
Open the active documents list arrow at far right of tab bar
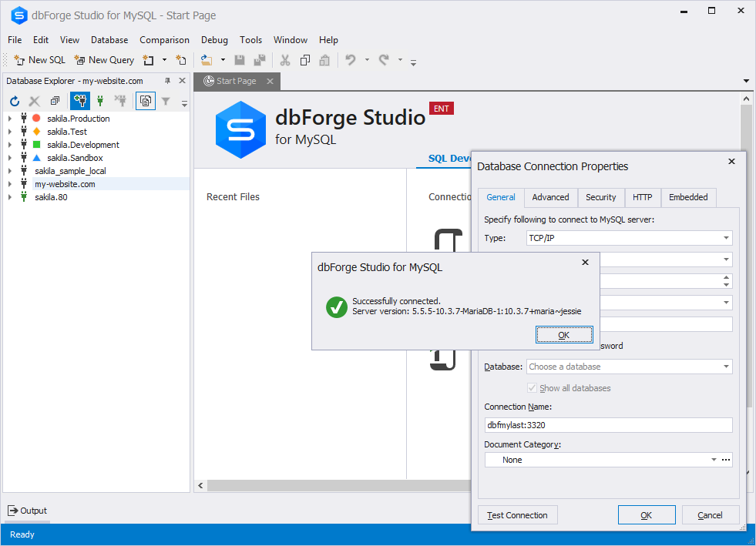(x=746, y=81)
